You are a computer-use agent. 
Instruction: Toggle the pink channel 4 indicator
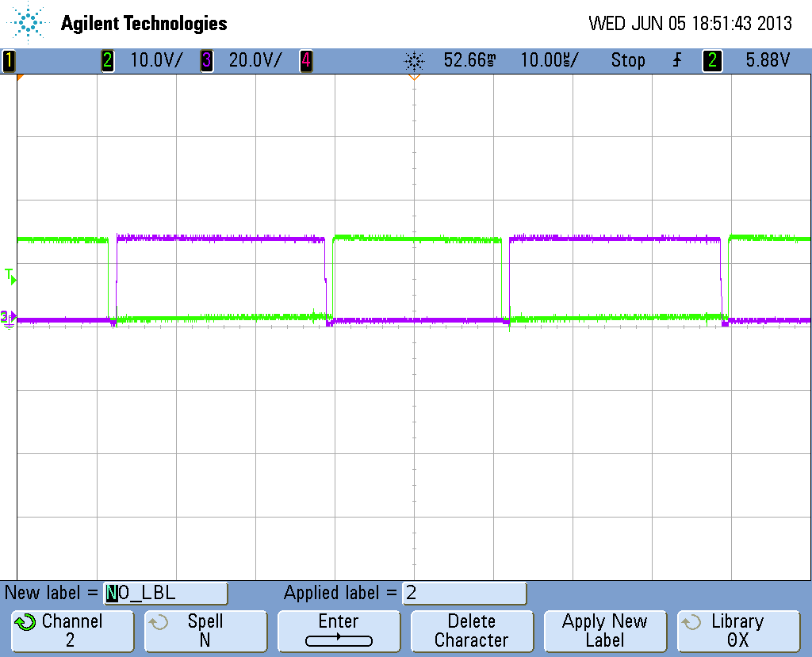[305, 60]
